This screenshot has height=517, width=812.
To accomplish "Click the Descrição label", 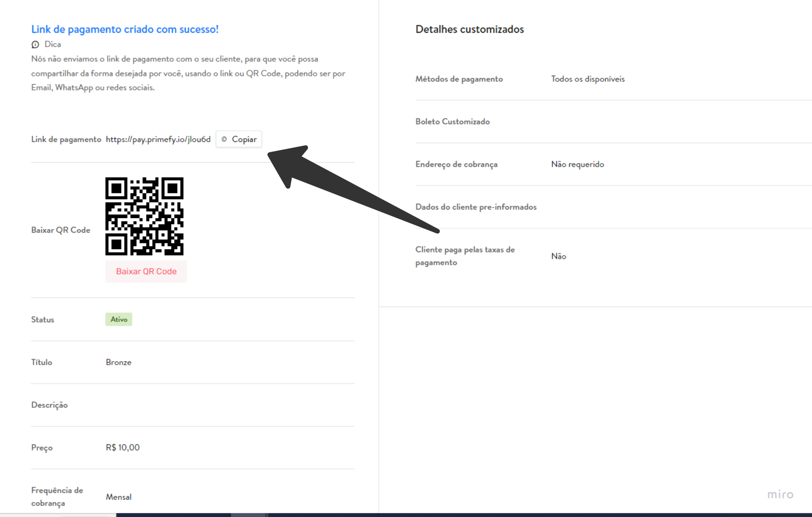I will pyautogui.click(x=49, y=405).
